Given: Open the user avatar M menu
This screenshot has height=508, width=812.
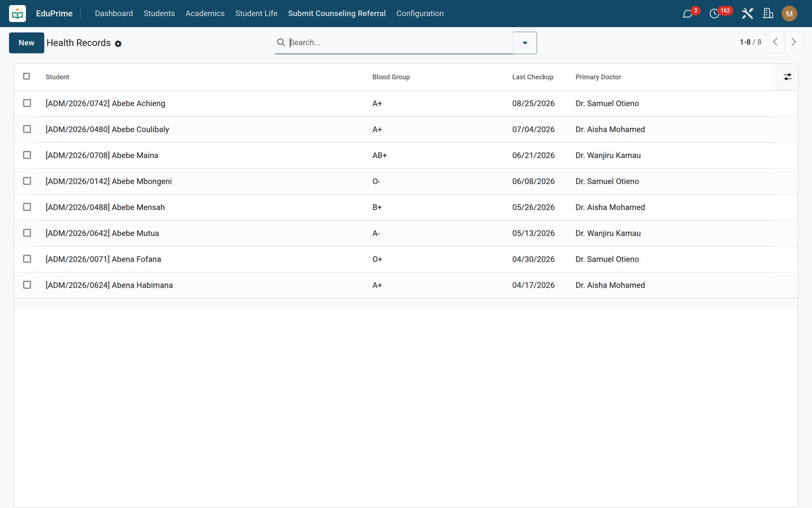Looking at the screenshot, I should pos(789,14).
